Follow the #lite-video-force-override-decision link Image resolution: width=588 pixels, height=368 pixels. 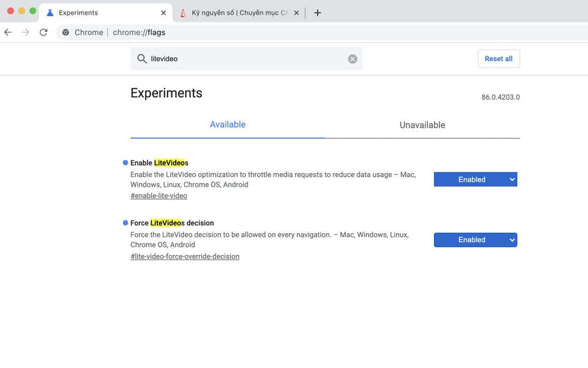(x=185, y=256)
